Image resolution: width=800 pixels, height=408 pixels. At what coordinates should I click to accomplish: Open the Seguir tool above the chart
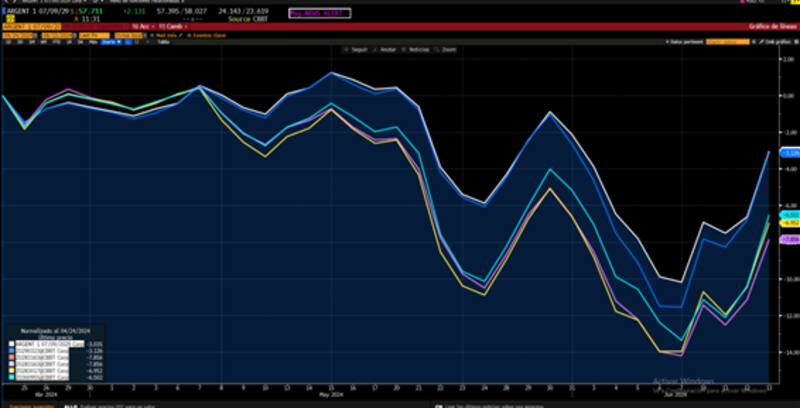click(356, 47)
